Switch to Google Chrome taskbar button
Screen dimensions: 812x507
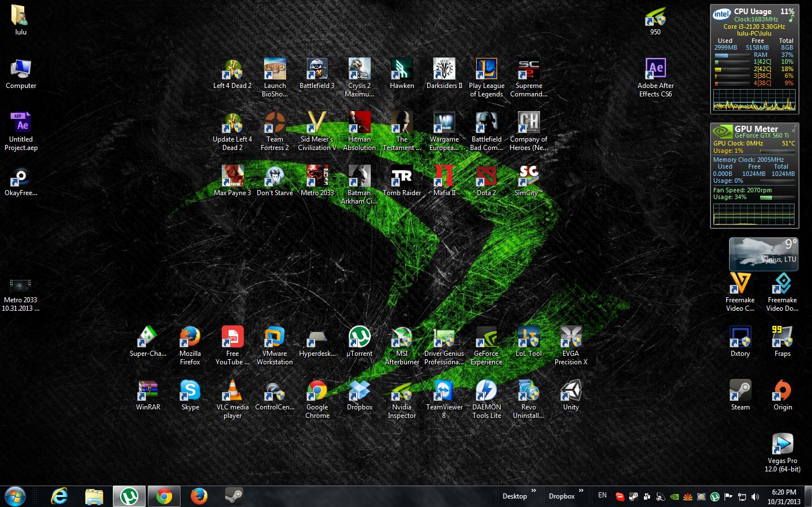click(164, 496)
